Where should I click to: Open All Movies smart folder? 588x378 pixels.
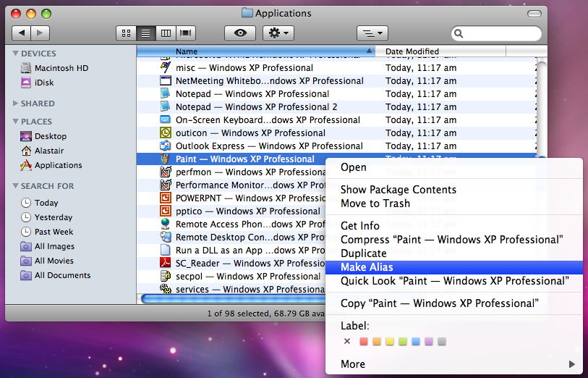pos(47,261)
